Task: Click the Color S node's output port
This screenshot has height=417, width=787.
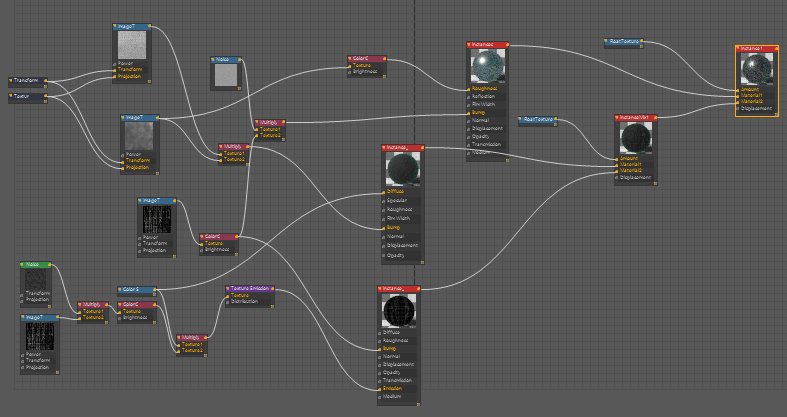Action: tap(155, 289)
